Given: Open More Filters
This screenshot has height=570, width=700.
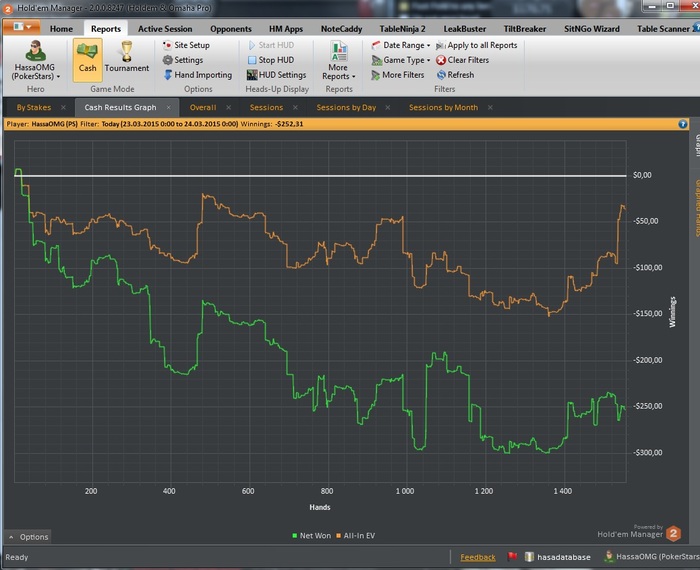Looking at the screenshot, I should click(398, 75).
